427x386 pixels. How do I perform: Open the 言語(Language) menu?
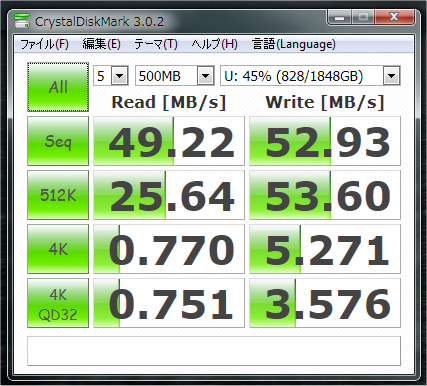coord(294,44)
